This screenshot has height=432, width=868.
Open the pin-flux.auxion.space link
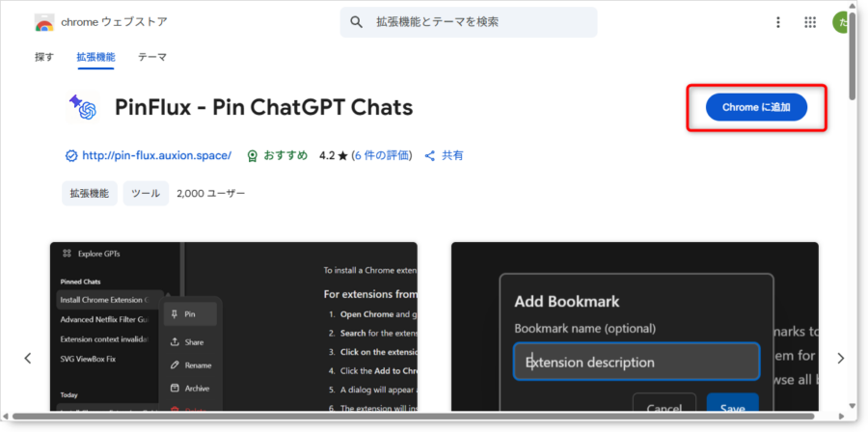(156, 155)
